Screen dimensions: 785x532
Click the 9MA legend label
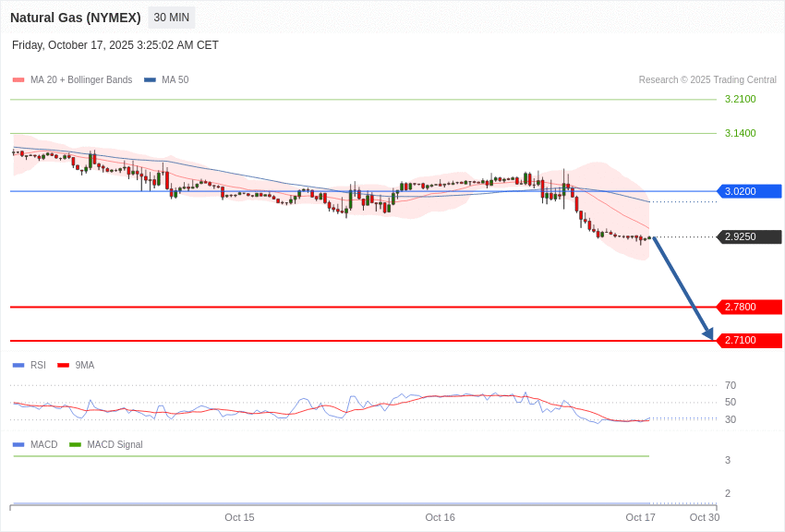click(x=85, y=366)
